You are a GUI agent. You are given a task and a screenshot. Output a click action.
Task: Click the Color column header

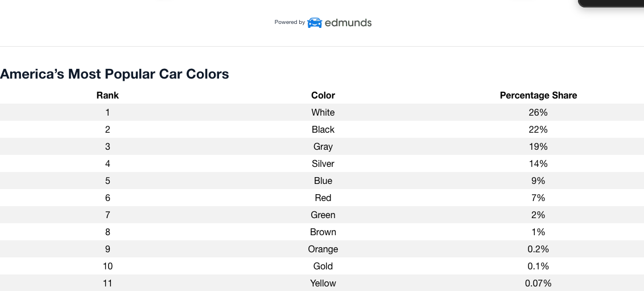[323, 95]
